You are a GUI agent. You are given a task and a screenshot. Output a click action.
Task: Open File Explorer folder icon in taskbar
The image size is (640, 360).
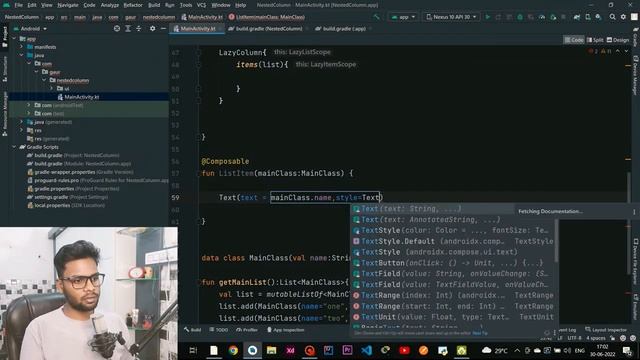(x=271, y=350)
